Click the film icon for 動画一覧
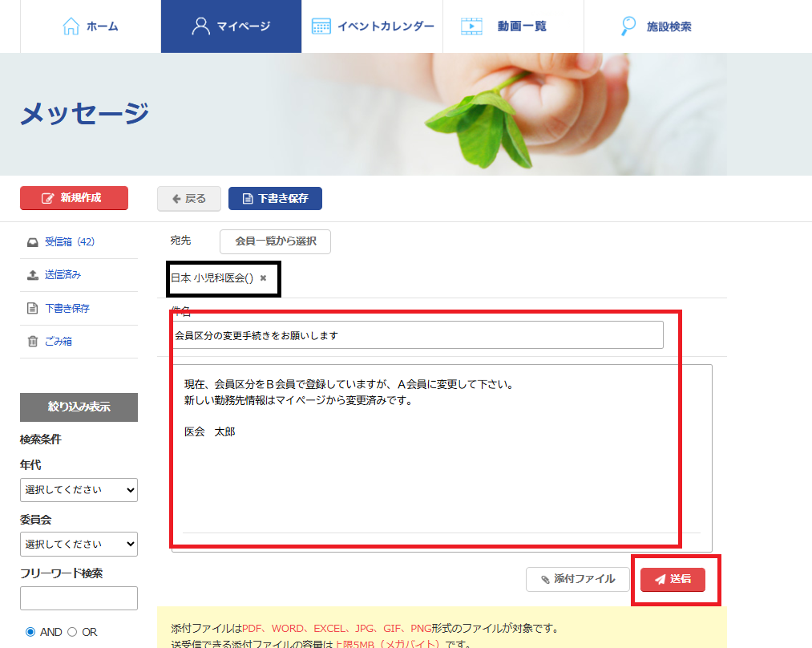 click(471, 26)
